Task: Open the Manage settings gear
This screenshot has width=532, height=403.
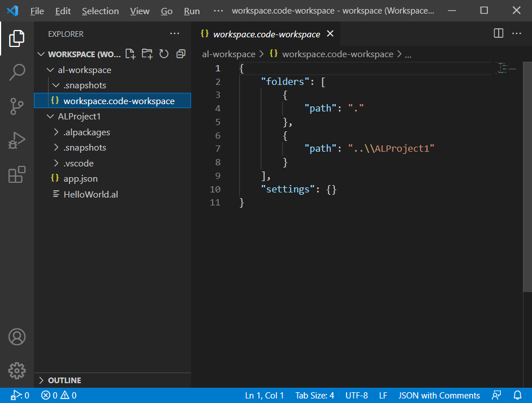Action: click(x=17, y=371)
